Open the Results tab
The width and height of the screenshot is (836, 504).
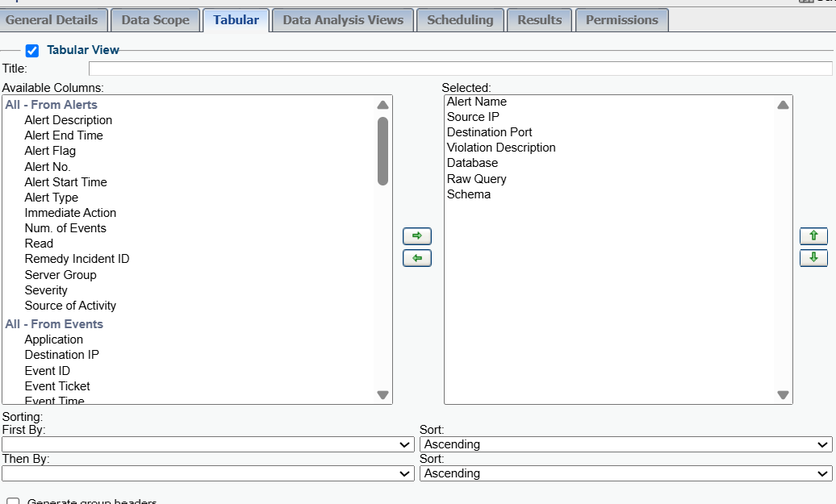click(540, 20)
